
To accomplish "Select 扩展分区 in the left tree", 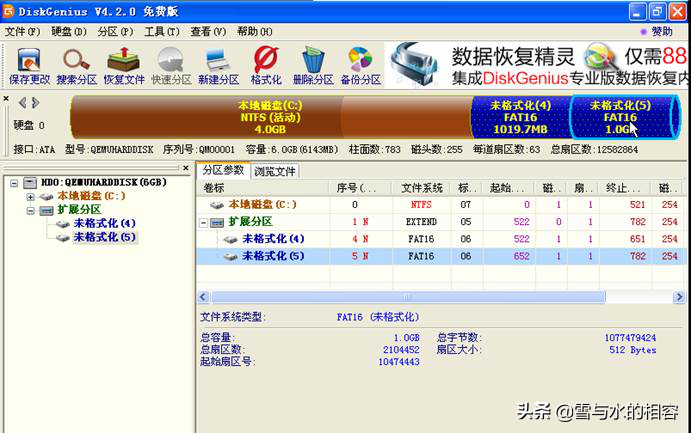I will coord(79,210).
